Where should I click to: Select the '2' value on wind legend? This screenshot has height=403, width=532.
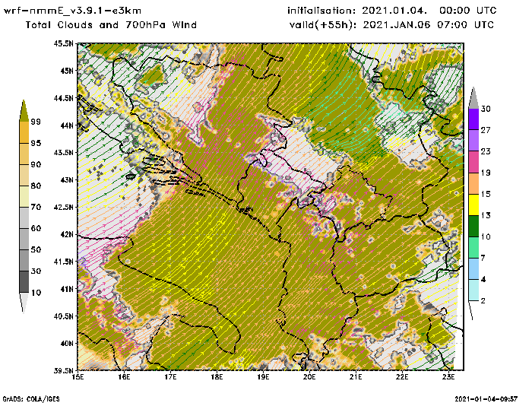483,300
